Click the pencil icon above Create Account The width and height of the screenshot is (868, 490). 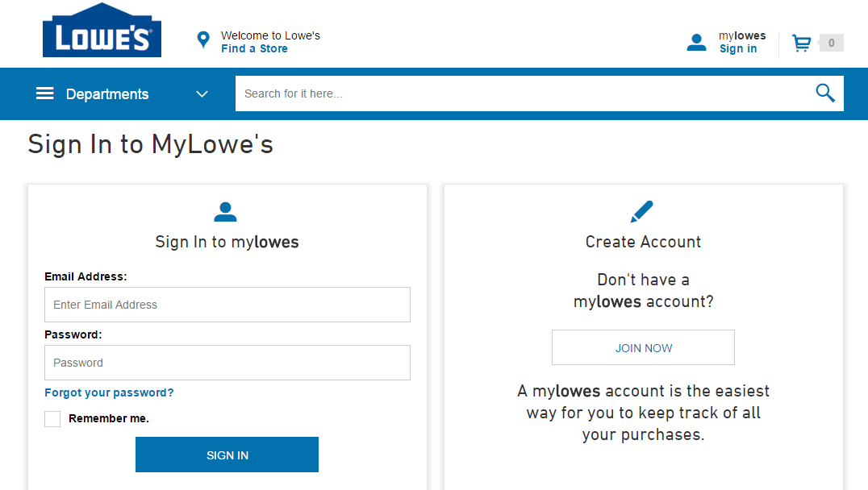(x=641, y=212)
